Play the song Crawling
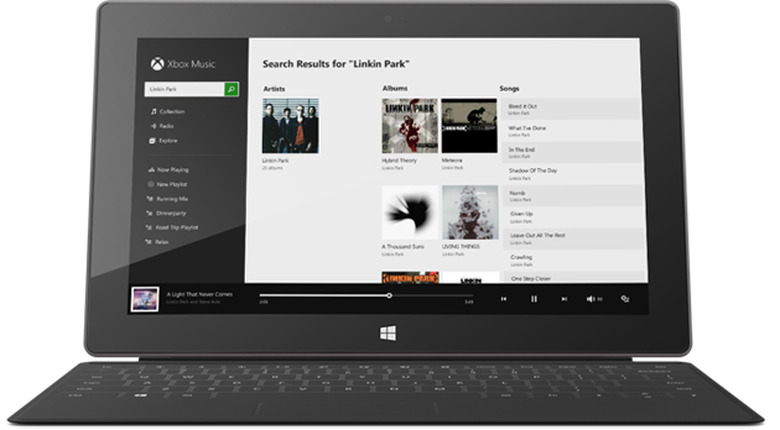Viewport: 780px width, 430px height. [575, 260]
